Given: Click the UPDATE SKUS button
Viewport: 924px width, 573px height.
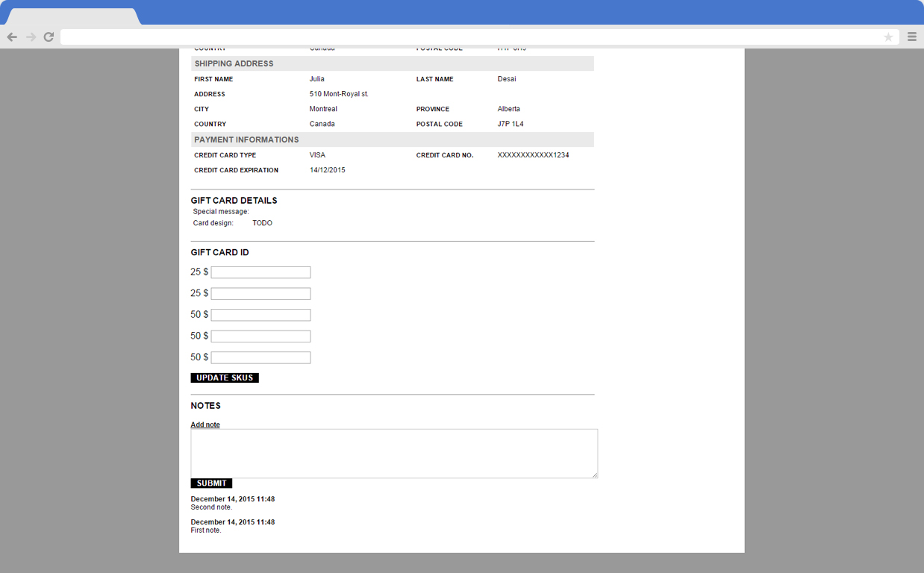Looking at the screenshot, I should (224, 378).
